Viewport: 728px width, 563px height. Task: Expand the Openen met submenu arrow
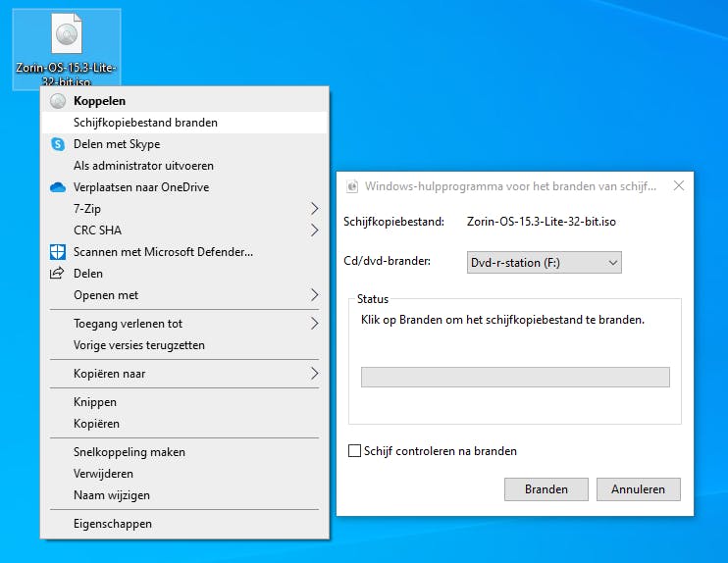click(x=315, y=294)
